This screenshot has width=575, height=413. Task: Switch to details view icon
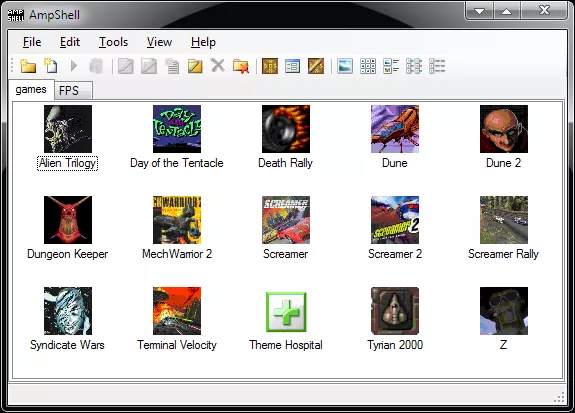point(437,66)
